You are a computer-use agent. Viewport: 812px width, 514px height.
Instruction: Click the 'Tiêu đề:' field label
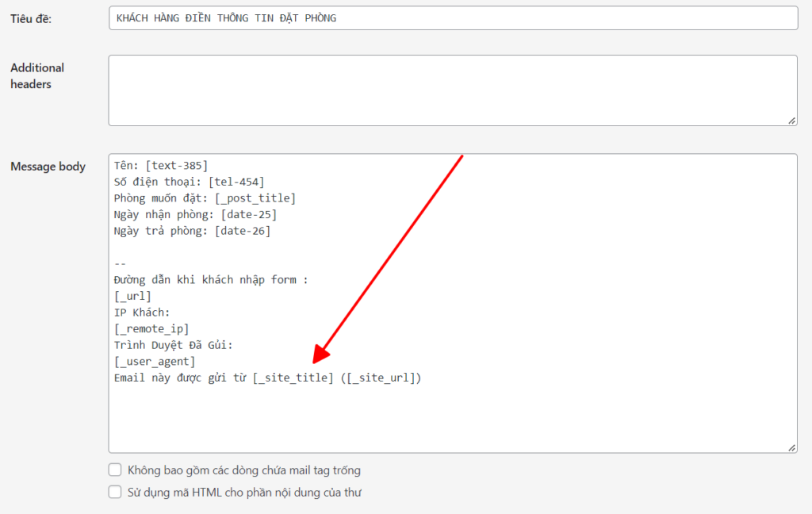(x=31, y=19)
